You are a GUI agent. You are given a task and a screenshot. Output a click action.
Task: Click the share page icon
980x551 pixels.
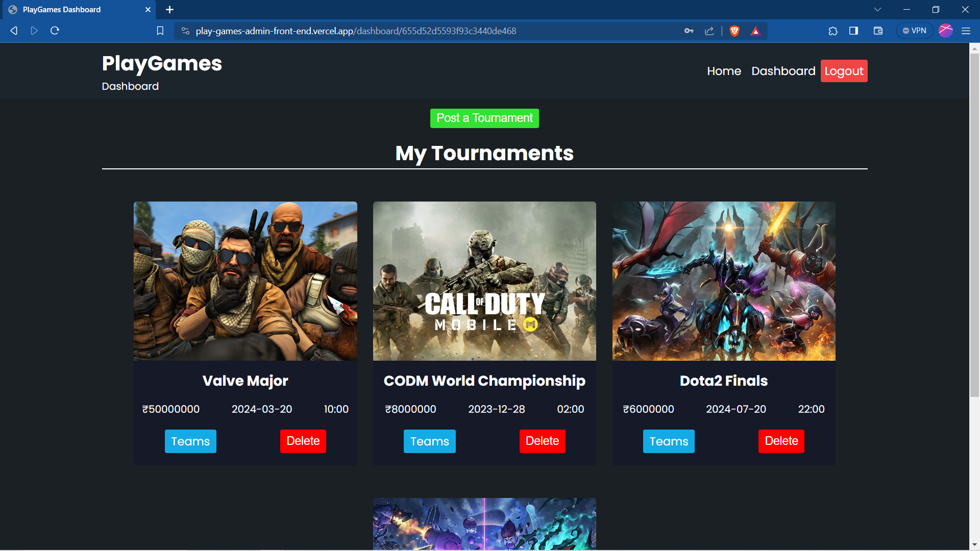tap(709, 31)
